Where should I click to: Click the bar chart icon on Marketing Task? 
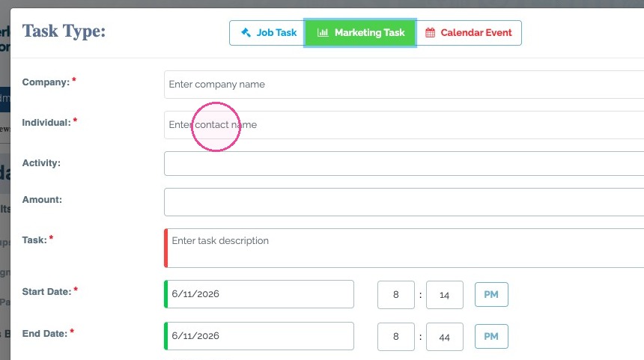[323, 32]
